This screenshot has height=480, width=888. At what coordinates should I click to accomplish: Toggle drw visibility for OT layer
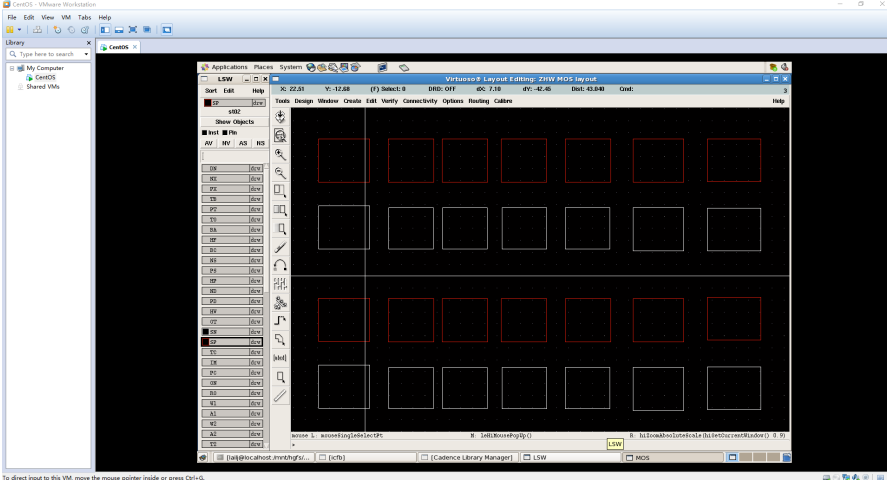[256, 322]
